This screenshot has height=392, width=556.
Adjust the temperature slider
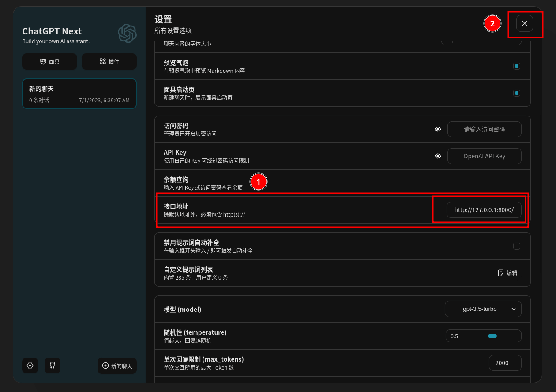(x=484, y=336)
